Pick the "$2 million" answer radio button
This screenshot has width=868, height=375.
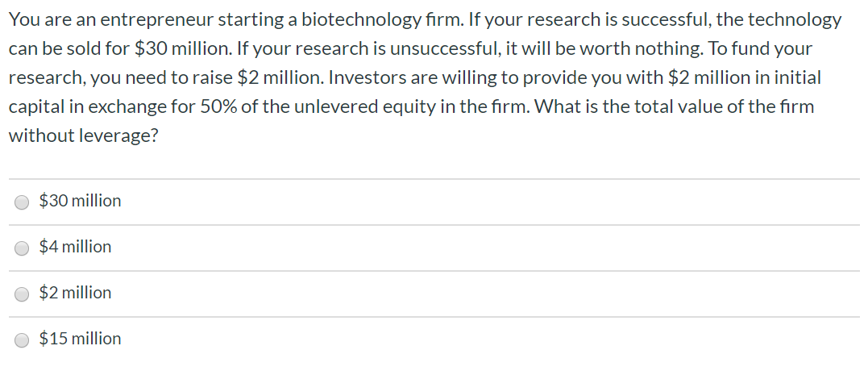pyautogui.click(x=23, y=294)
